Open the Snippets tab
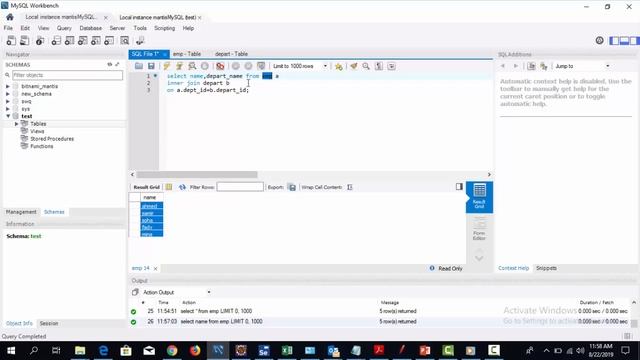This screenshot has width=640, height=360. pyautogui.click(x=546, y=268)
